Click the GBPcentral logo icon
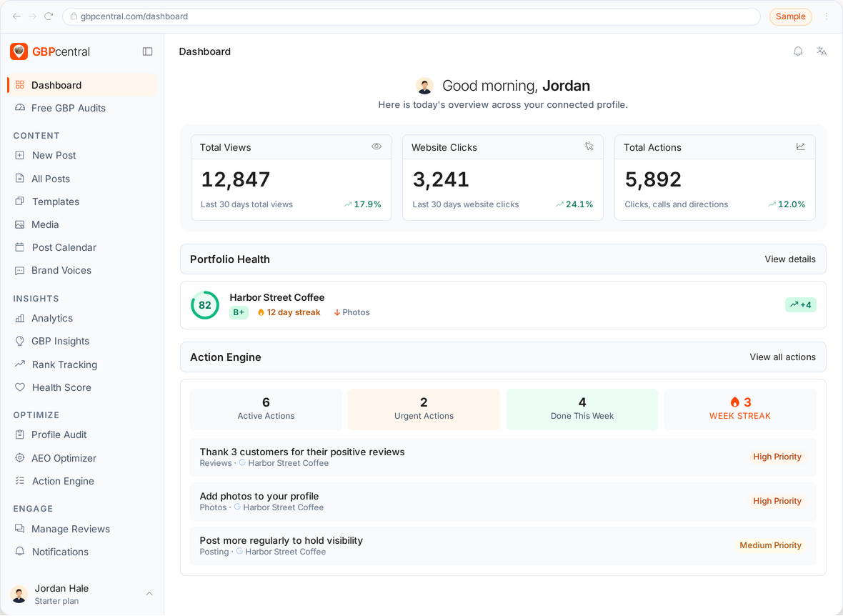 point(19,51)
